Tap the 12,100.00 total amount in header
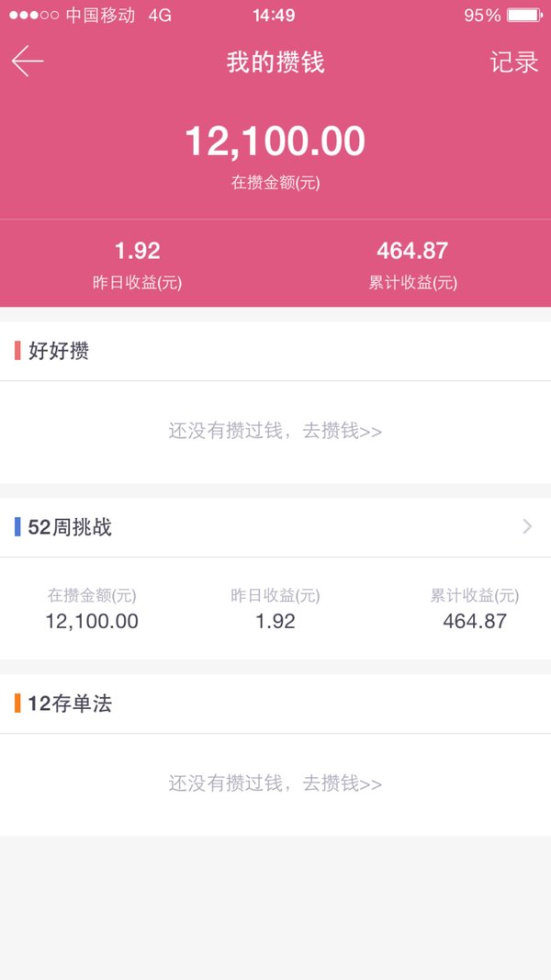The width and height of the screenshot is (551, 980). click(275, 141)
